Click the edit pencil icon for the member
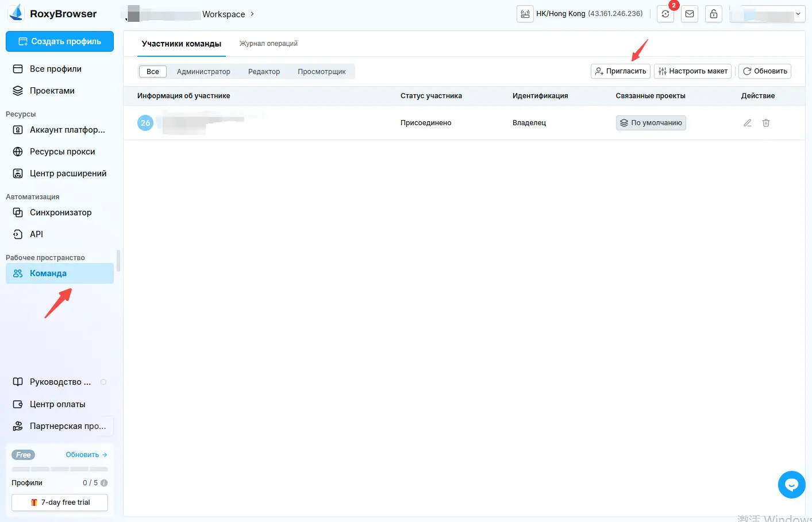This screenshot has height=522, width=812. (x=747, y=123)
